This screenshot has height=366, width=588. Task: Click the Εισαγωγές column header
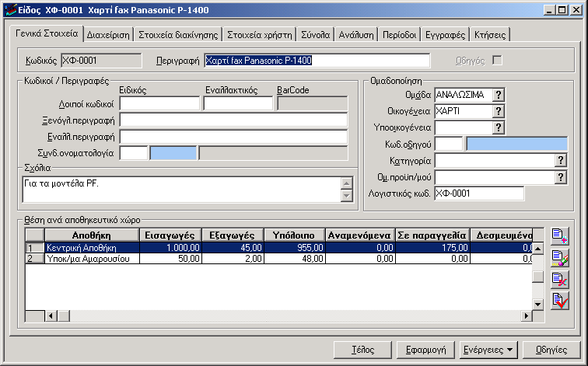pyautogui.click(x=170, y=235)
